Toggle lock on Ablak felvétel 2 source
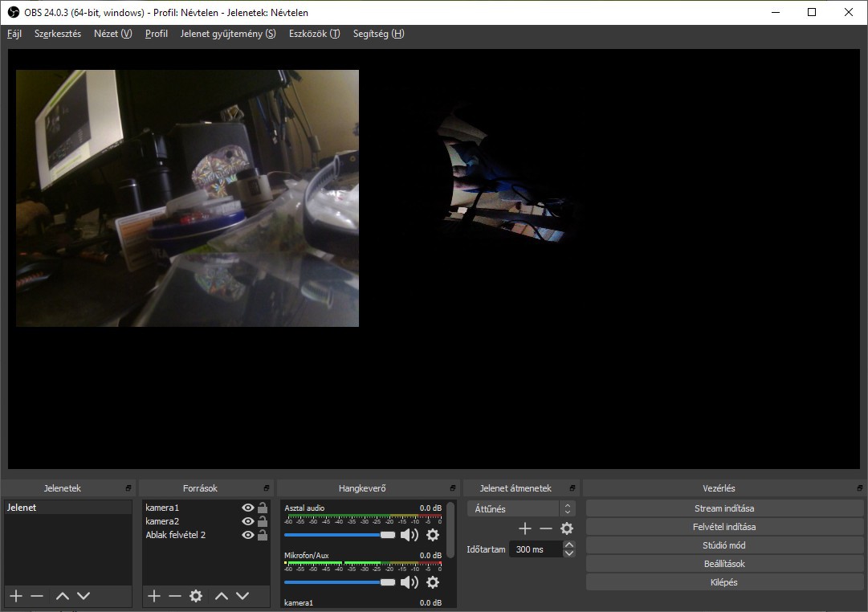 263,535
